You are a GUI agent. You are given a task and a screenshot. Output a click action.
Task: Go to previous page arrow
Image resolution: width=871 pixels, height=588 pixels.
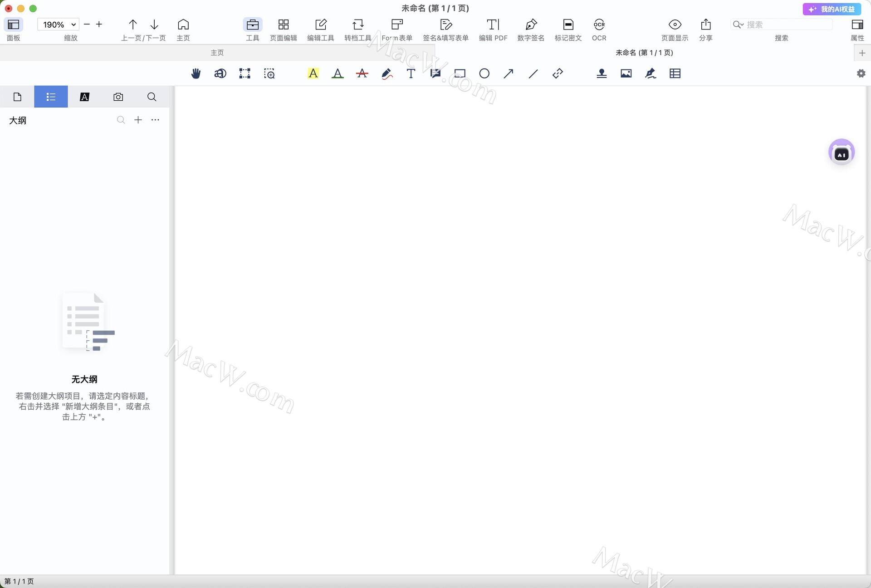(132, 24)
